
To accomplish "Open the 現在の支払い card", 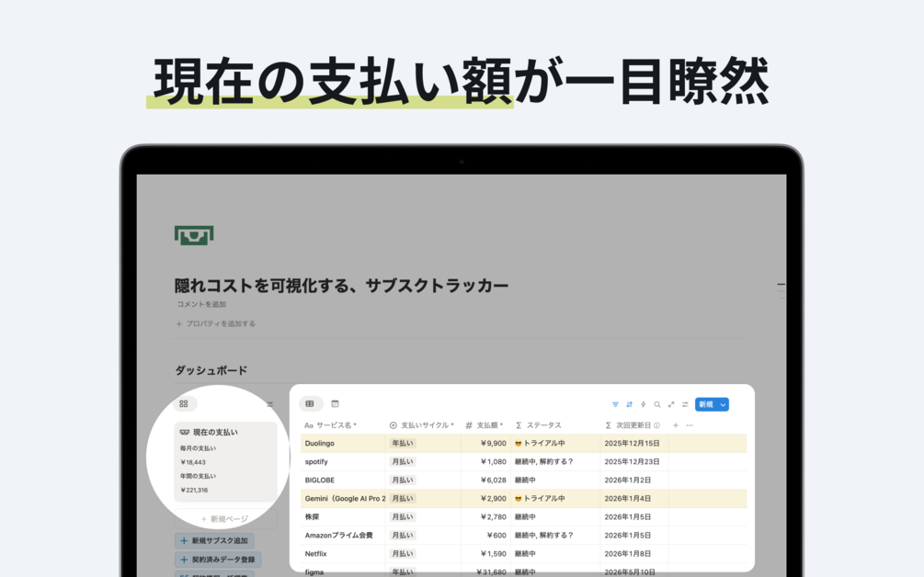I will pos(225,461).
